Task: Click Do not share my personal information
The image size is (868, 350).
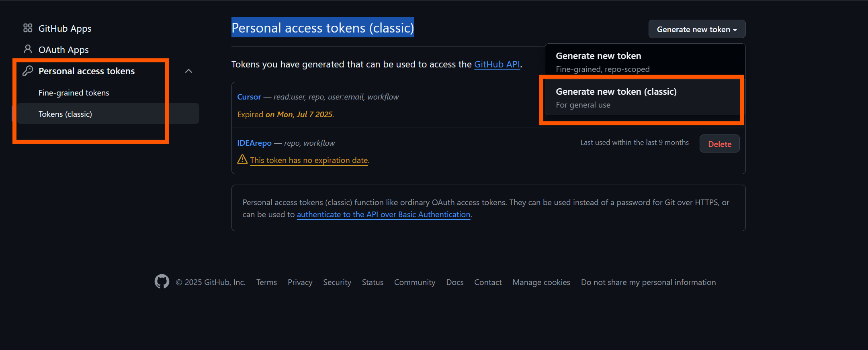Action: point(648,282)
